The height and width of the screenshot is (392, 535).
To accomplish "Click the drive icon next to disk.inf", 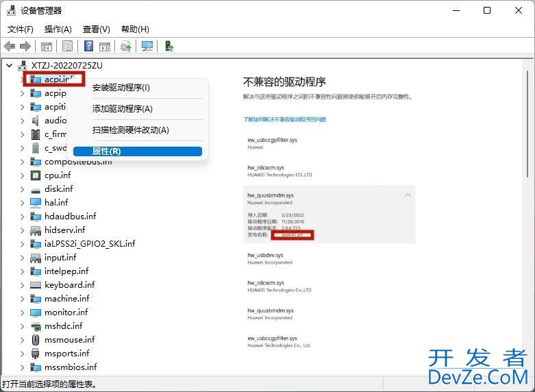I will click(x=36, y=190).
